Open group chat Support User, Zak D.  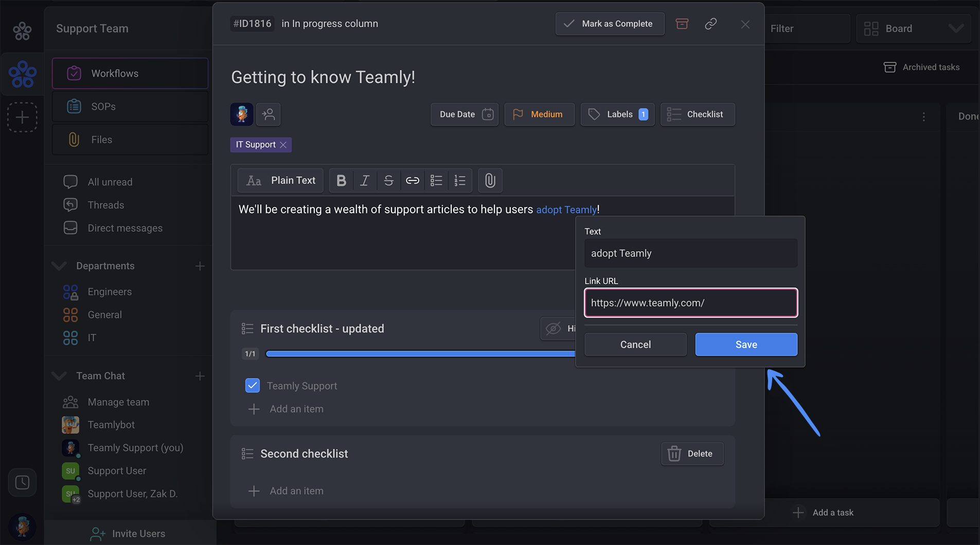pyautogui.click(x=132, y=494)
